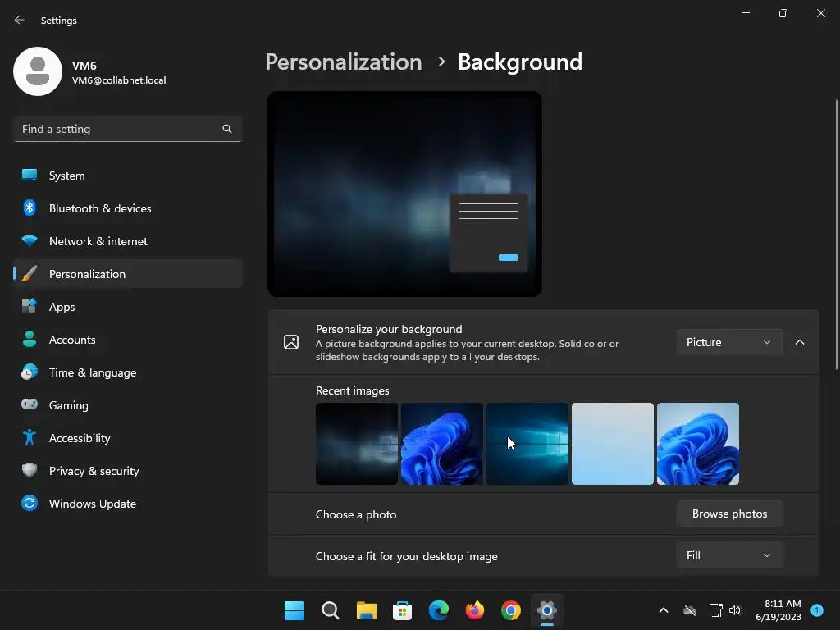The height and width of the screenshot is (630, 840).
Task: Open Apps settings
Action: (x=127, y=307)
